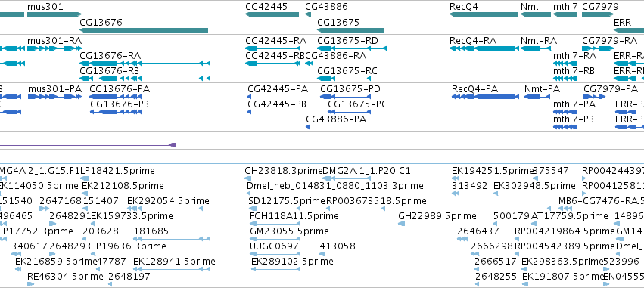Click the CG42445 gene glyph
The width and height of the screenshot is (644, 288).
pos(272,14)
